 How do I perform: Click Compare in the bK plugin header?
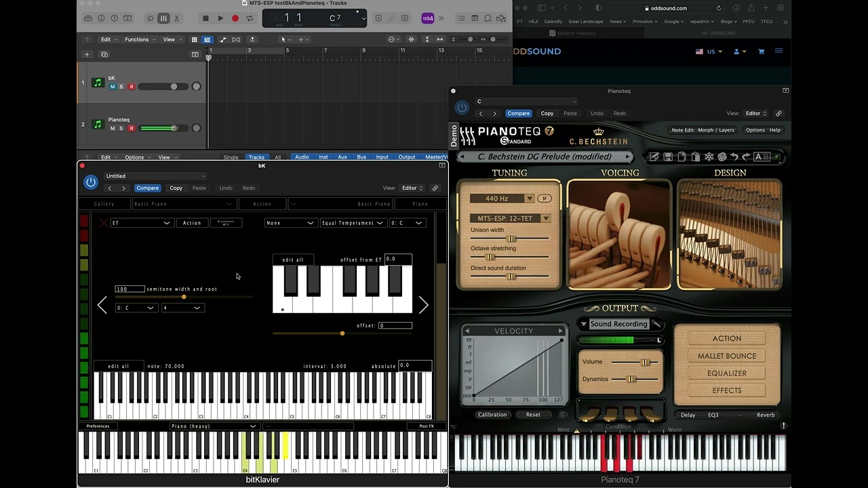click(147, 188)
